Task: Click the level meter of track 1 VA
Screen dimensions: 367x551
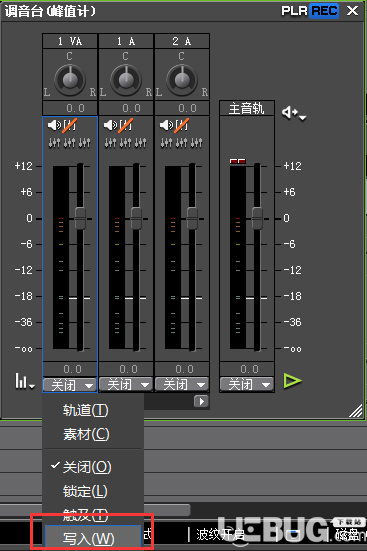Action: pos(61,257)
